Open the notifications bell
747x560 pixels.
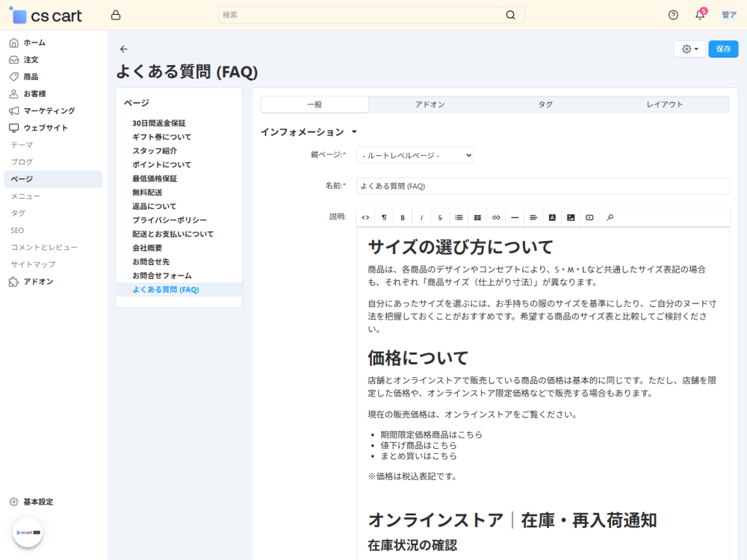(700, 15)
